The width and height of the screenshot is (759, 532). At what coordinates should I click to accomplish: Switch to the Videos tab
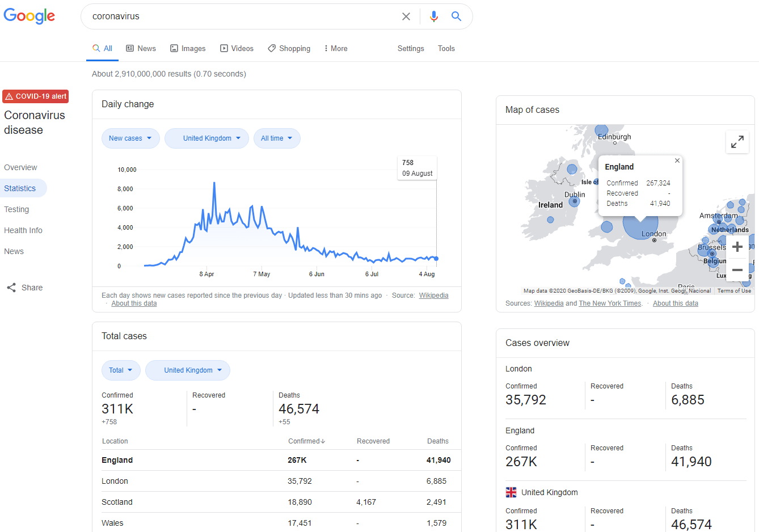[237, 49]
